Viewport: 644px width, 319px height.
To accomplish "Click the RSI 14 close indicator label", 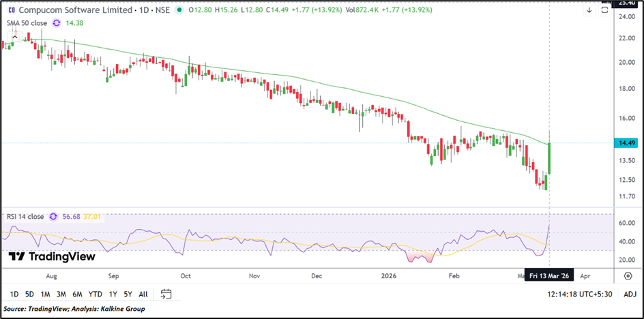I will pos(25,217).
